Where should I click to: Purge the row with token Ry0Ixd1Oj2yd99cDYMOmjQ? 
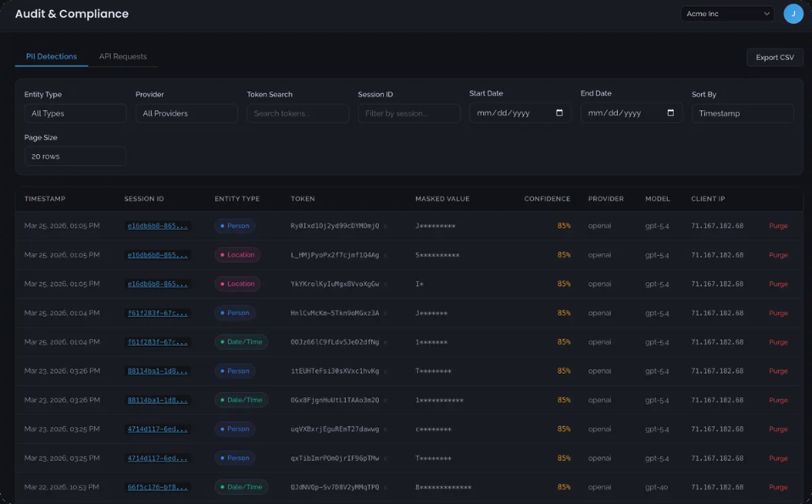[778, 225]
